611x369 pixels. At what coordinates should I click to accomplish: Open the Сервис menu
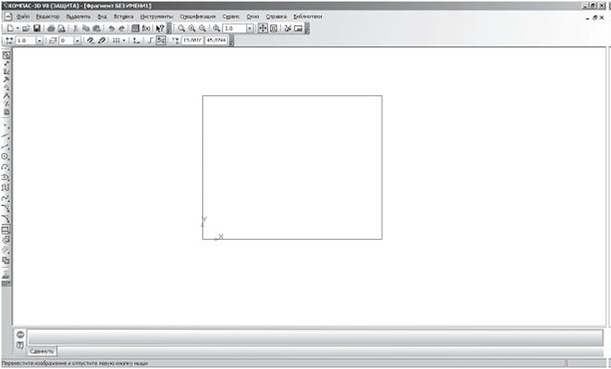point(231,17)
